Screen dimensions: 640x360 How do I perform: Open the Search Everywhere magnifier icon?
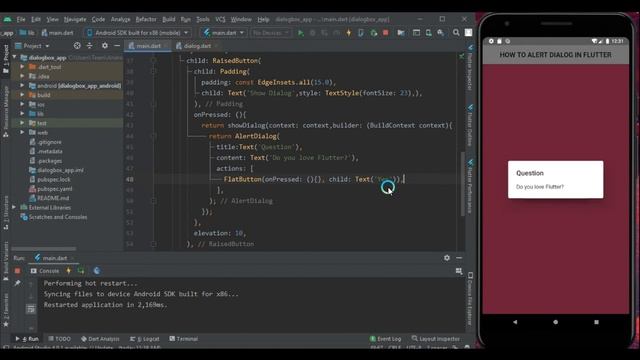[x=456, y=33]
